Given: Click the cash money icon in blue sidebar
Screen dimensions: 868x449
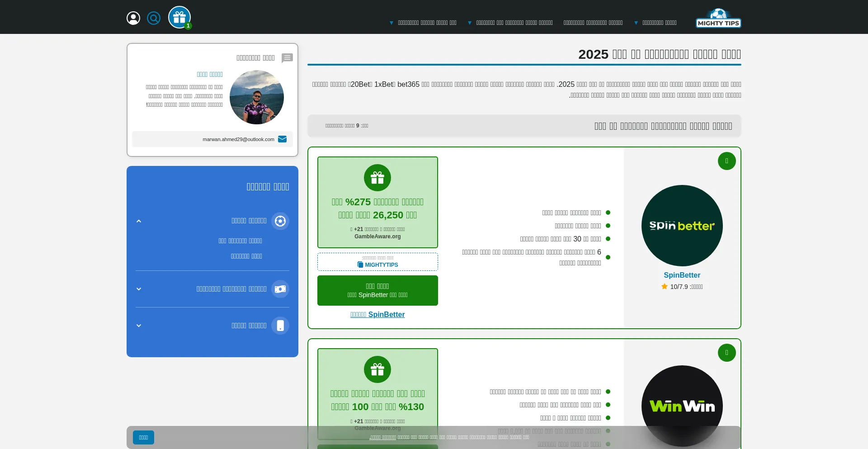Looking at the screenshot, I should 280,289.
